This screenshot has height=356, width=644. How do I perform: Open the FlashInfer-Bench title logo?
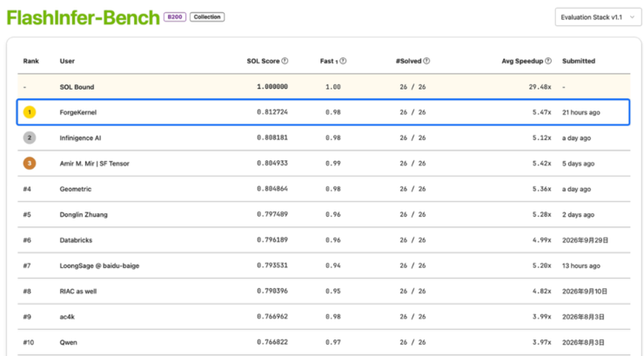coord(83,17)
